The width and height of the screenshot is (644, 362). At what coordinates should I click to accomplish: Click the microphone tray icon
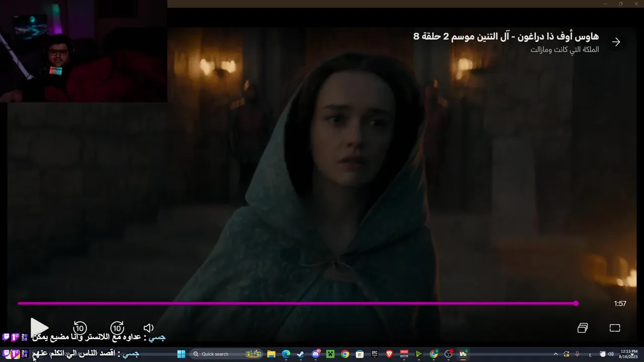coord(577,354)
